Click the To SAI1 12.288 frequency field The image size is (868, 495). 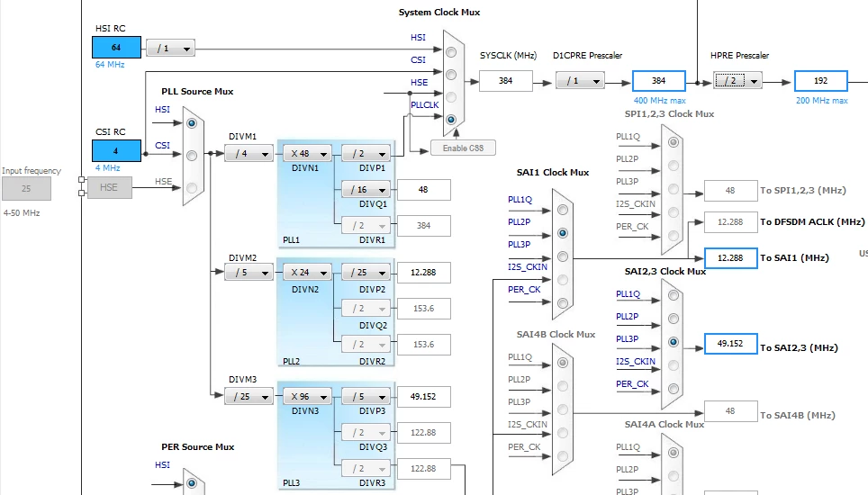point(730,258)
